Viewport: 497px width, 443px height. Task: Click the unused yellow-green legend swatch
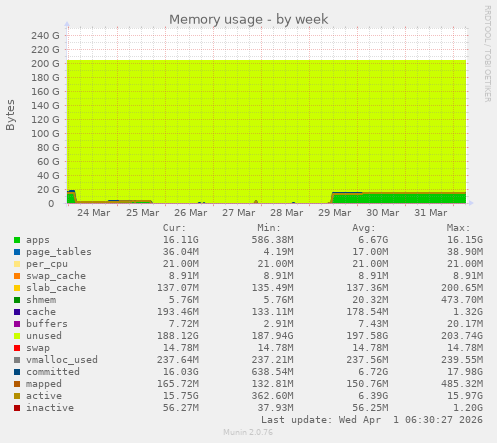[17, 336]
